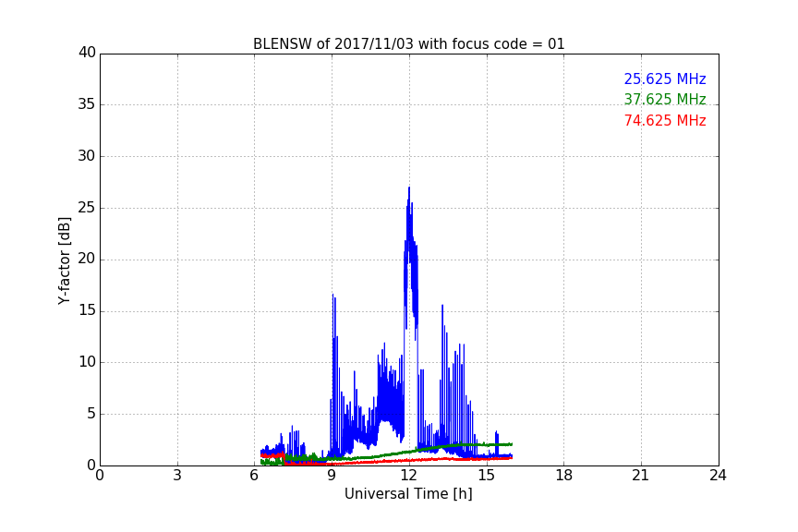Click the y-axis tick label 30
Screen dimensions: 798x532
coord(87,156)
